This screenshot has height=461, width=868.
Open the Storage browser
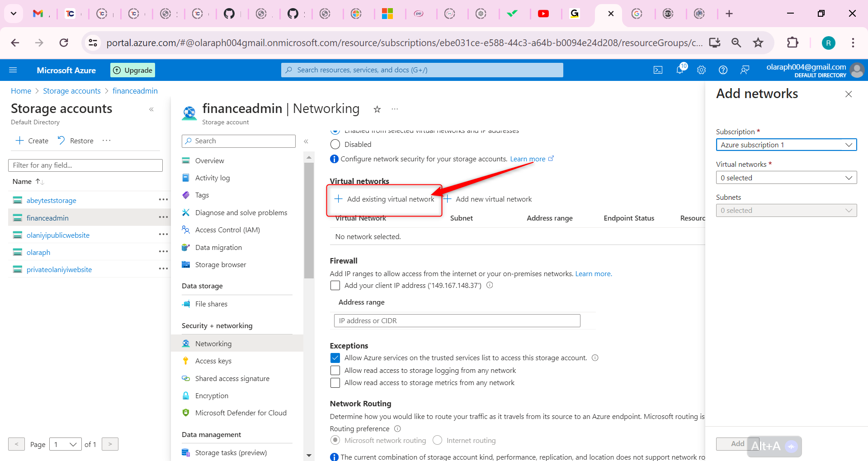tap(220, 264)
